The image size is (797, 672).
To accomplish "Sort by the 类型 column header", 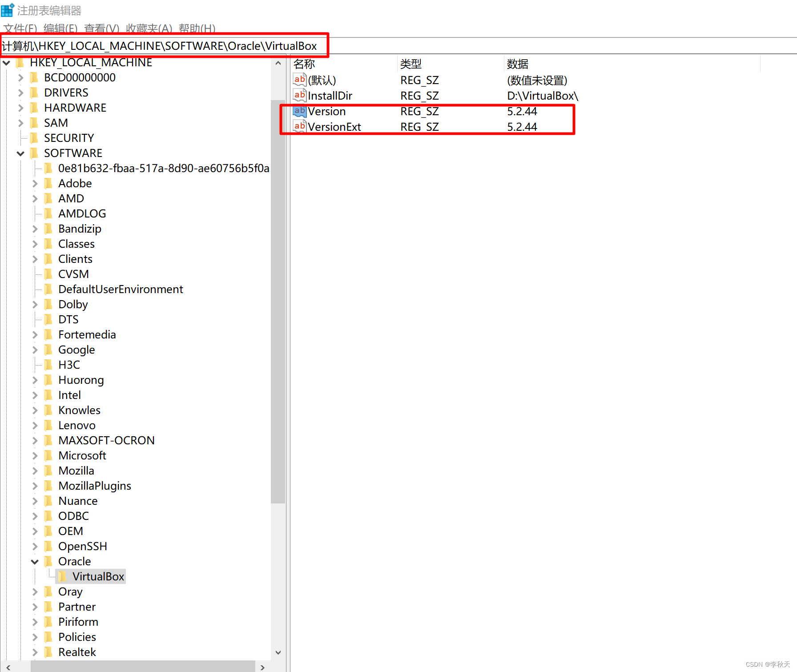I will point(450,64).
